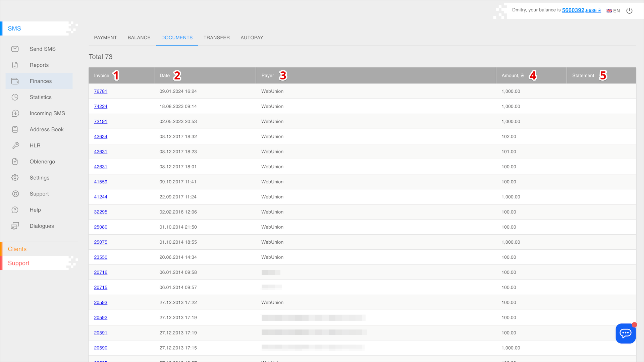Click the Statistics pie chart icon

15,97
